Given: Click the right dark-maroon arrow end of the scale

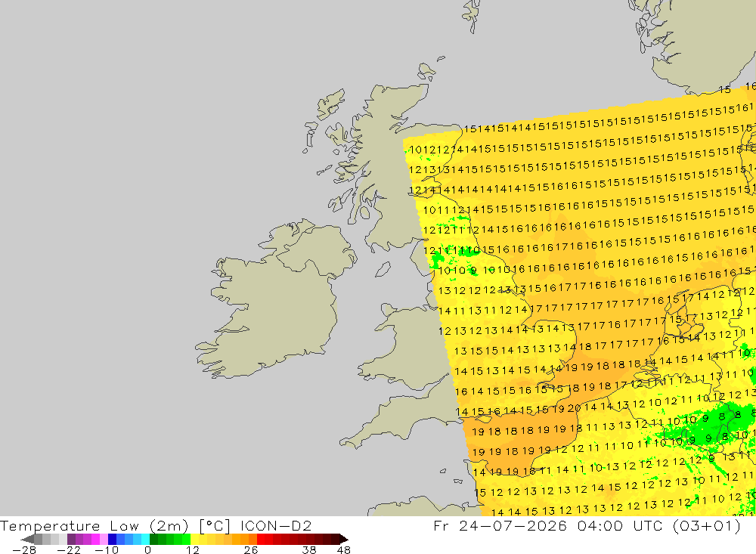Looking at the screenshot, I should tap(344, 539).
